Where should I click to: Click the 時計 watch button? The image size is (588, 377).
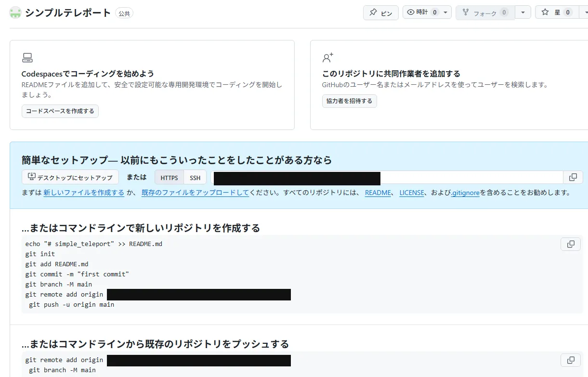click(420, 12)
